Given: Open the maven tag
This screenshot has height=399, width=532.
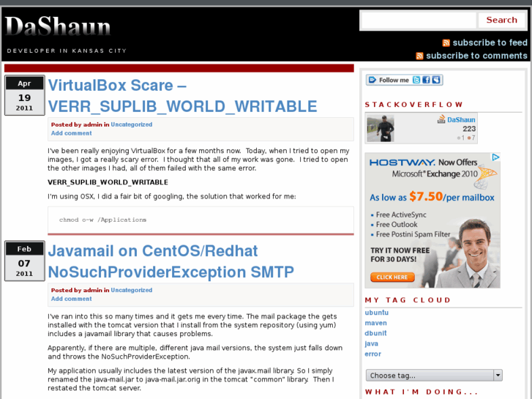Looking at the screenshot, I should pos(375,323).
